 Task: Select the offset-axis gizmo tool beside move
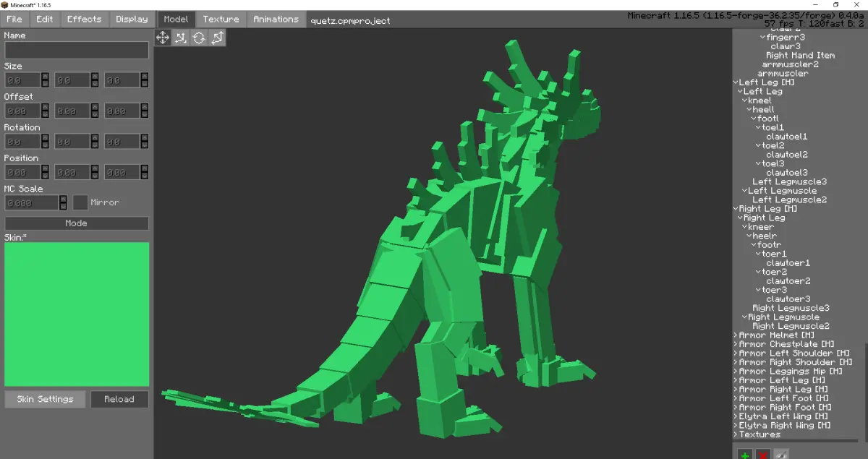[181, 38]
